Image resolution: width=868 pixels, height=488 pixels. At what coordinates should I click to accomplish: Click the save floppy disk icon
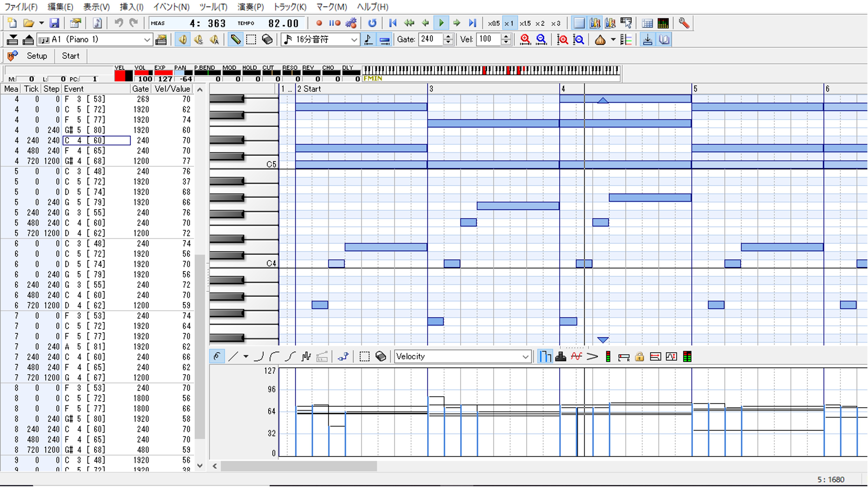click(x=54, y=23)
